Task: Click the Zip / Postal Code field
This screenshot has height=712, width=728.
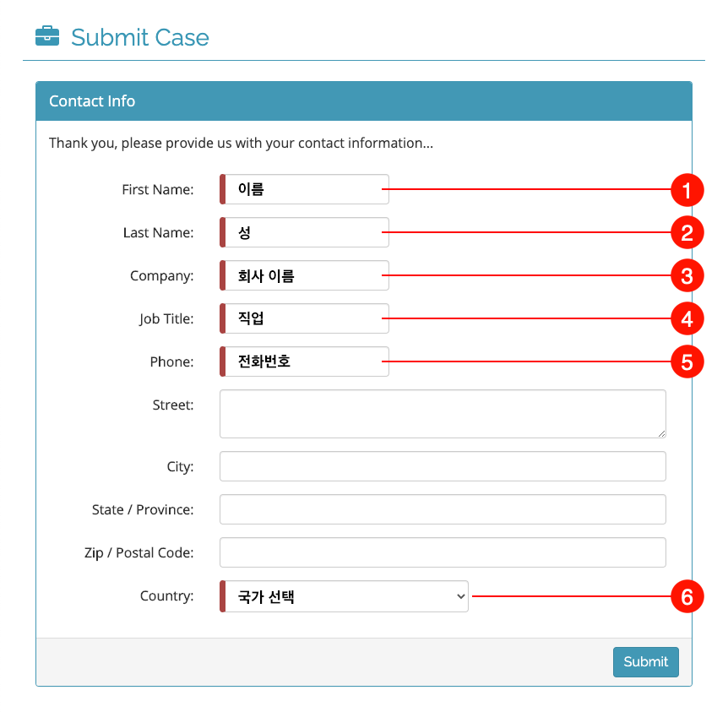Action: 443,552
